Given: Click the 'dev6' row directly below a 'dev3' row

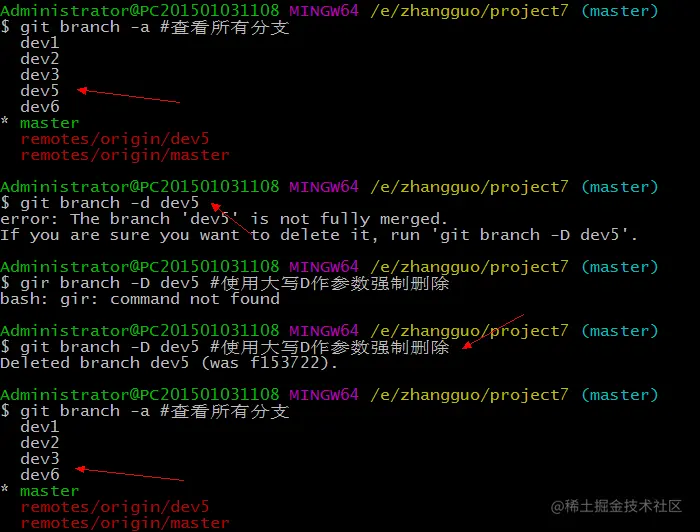Looking at the screenshot, I should (x=40, y=475).
